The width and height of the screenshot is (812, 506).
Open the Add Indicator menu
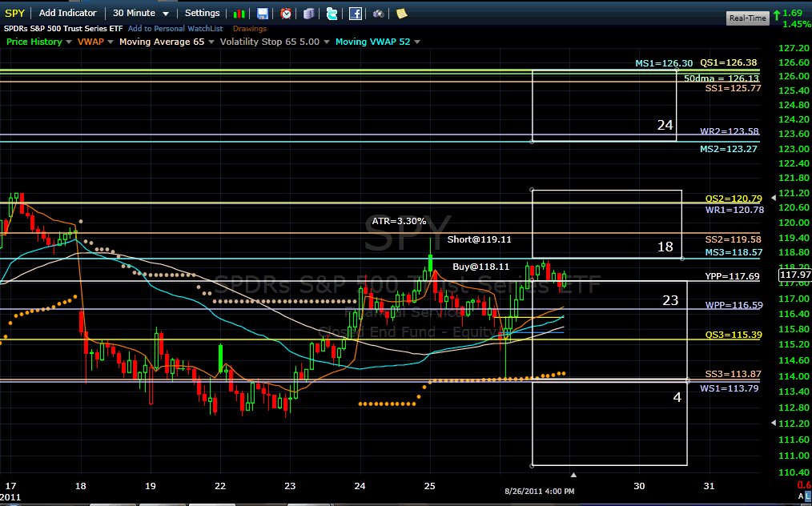[68, 13]
